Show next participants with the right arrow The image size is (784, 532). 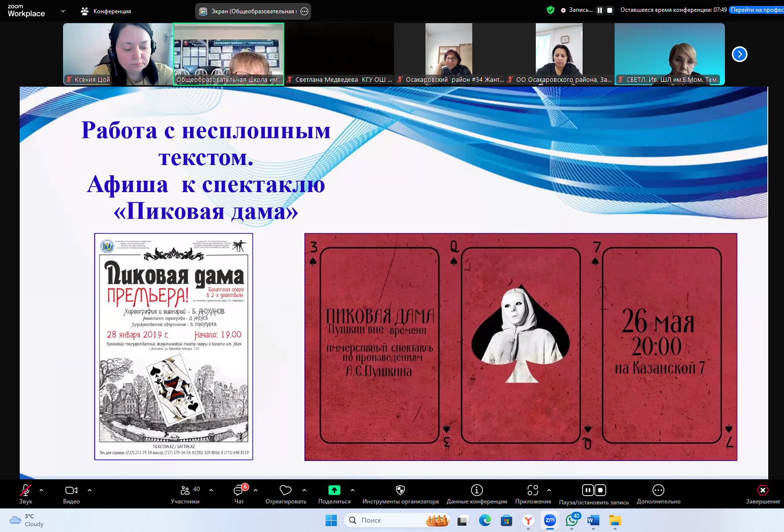(740, 54)
